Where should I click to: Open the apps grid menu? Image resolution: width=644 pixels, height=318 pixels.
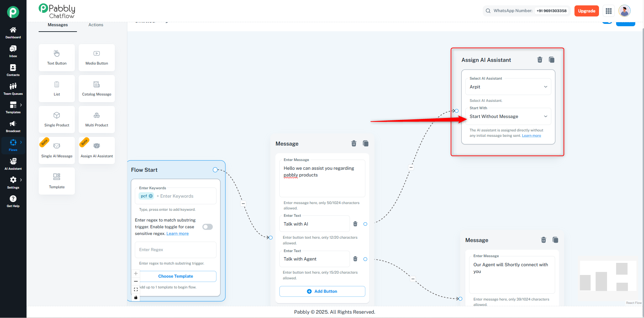click(x=608, y=11)
